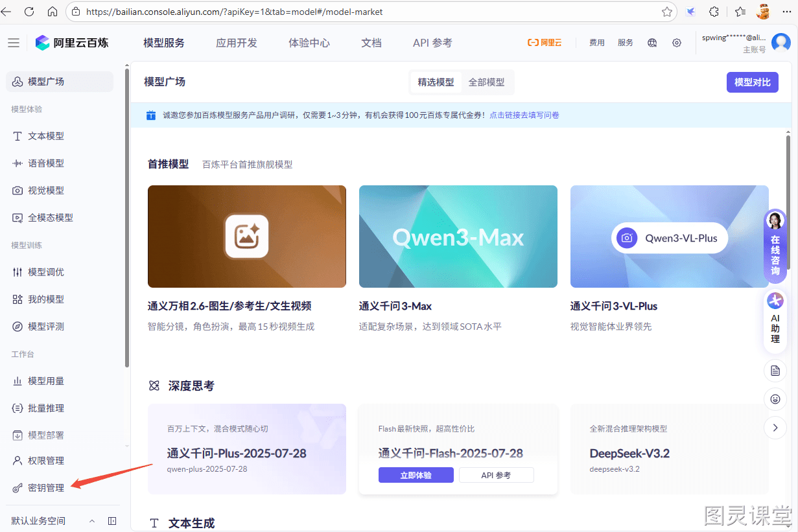This screenshot has height=532, width=798.
Task: Click the document floating icon
Action: pos(775,371)
